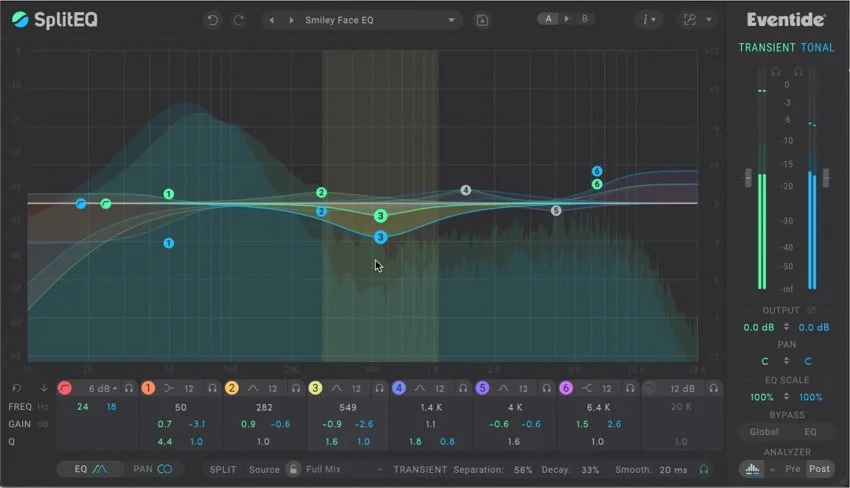The width and height of the screenshot is (850, 488).
Task: Click the band 6 magenta enable button
Action: pyautogui.click(x=566, y=388)
